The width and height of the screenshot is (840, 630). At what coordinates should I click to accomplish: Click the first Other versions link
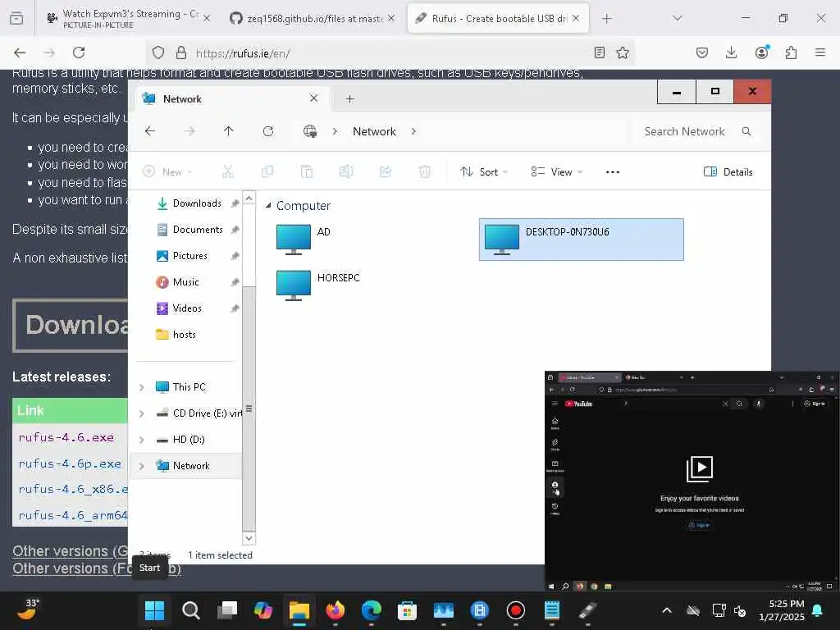point(70,551)
